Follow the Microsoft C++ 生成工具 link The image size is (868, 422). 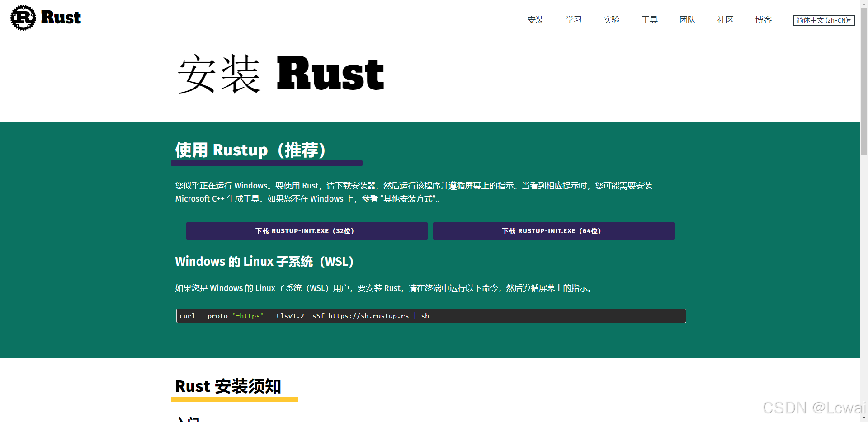[217, 199]
